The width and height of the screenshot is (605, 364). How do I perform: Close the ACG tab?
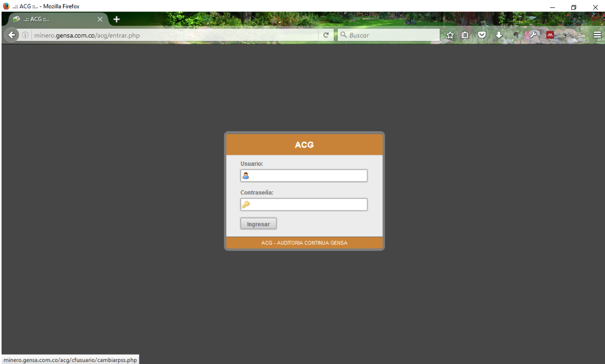(100, 19)
